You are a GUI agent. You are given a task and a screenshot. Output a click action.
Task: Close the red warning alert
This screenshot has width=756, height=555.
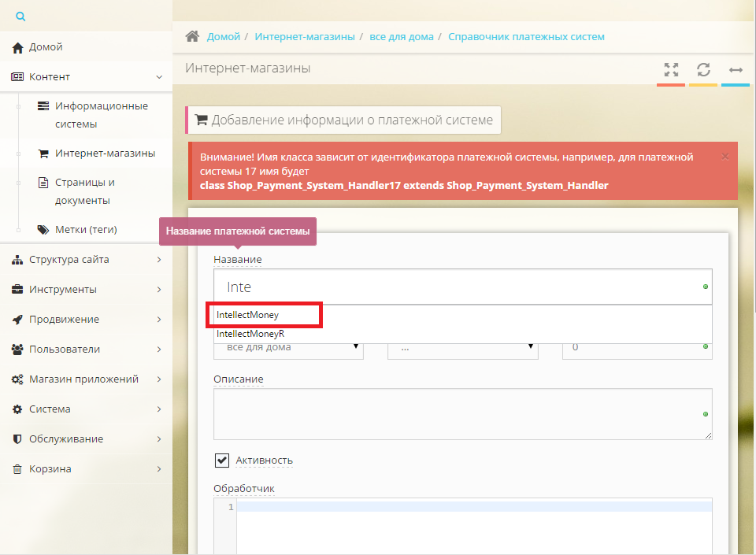pyautogui.click(x=725, y=157)
